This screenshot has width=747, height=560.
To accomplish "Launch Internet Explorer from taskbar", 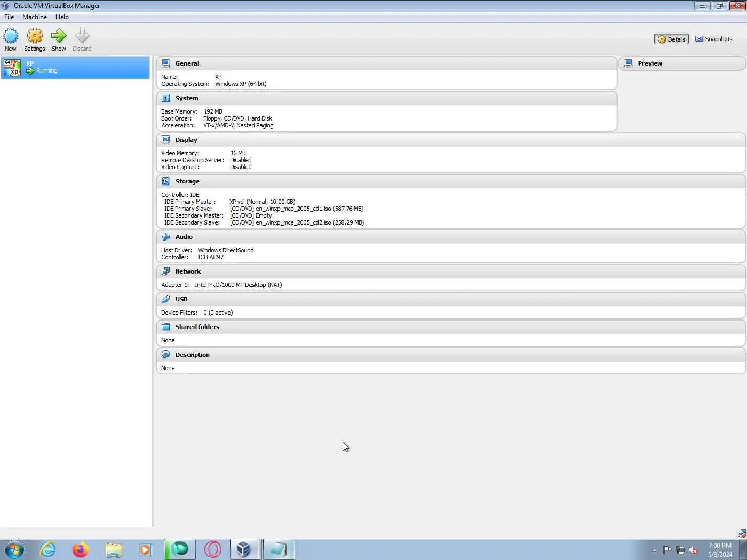I will pyautogui.click(x=48, y=549).
